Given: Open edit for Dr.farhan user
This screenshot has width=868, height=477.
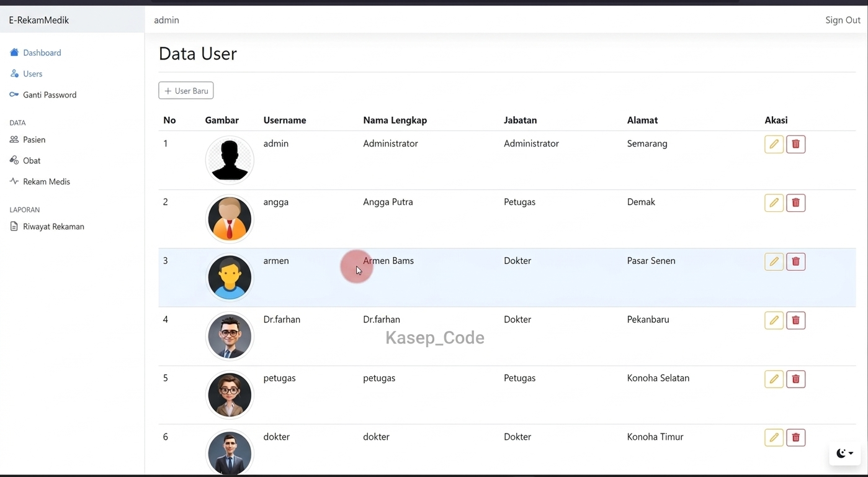Looking at the screenshot, I should pyautogui.click(x=774, y=320).
